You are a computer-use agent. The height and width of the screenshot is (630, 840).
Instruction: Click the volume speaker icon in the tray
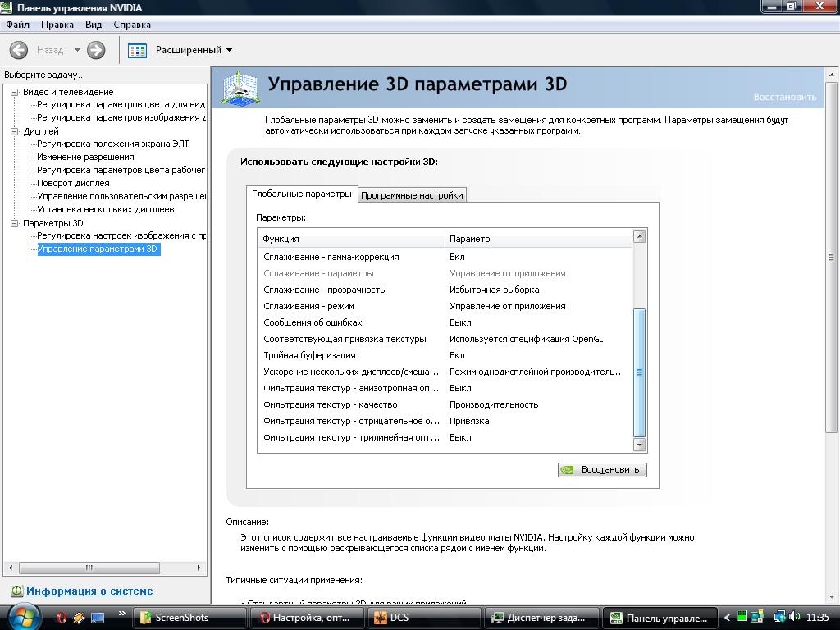[795, 617]
